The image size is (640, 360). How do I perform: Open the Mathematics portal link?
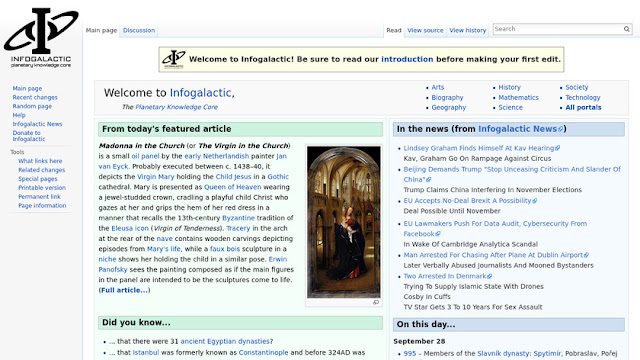[x=518, y=98]
